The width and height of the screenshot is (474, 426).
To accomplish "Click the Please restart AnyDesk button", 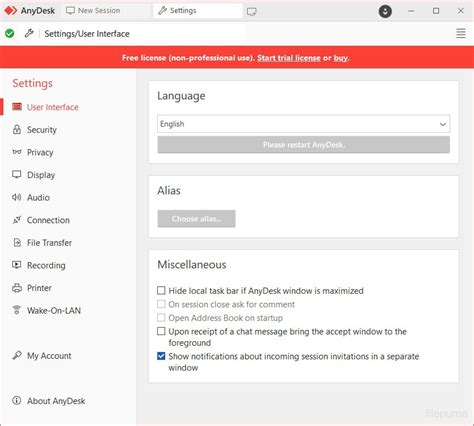I will (x=303, y=145).
